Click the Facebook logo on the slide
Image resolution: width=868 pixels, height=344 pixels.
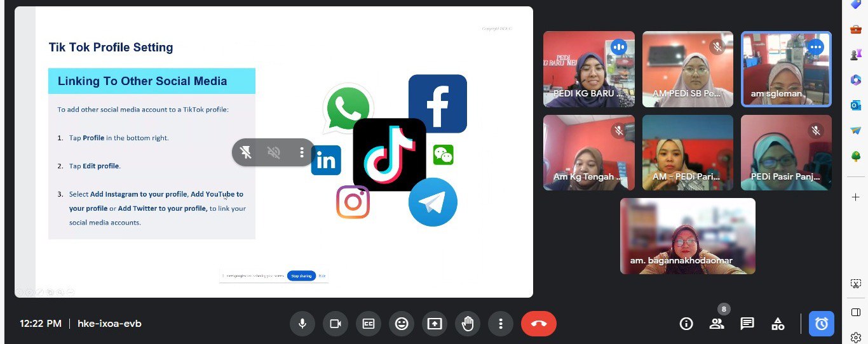point(437,103)
